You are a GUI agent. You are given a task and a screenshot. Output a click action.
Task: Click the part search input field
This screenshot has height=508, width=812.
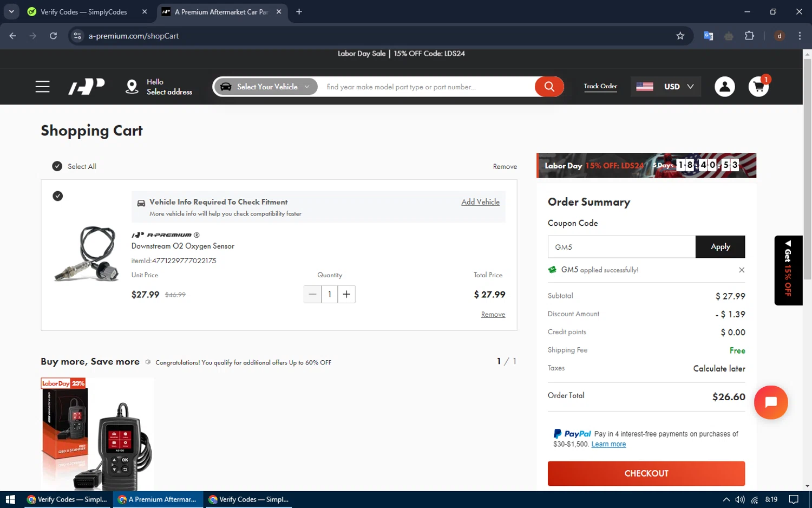click(428, 87)
